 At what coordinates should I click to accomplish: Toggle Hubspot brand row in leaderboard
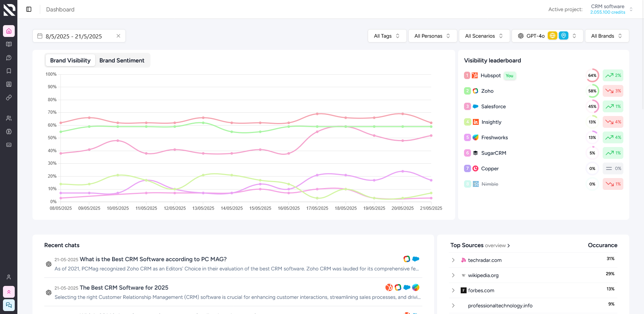tap(543, 75)
